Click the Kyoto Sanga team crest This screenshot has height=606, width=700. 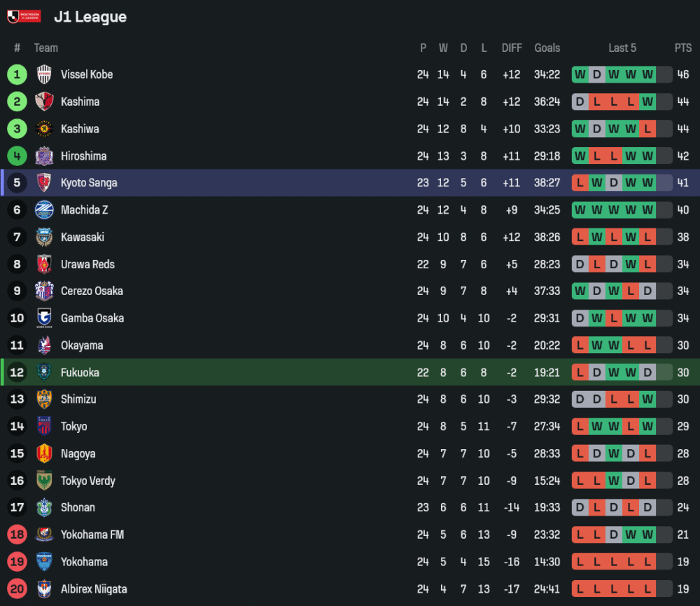pos(44,183)
